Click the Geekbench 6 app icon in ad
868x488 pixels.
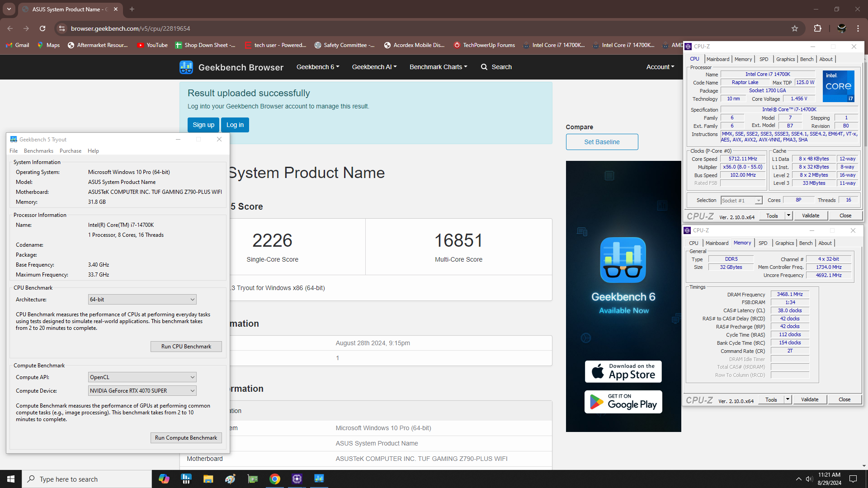[623, 260]
